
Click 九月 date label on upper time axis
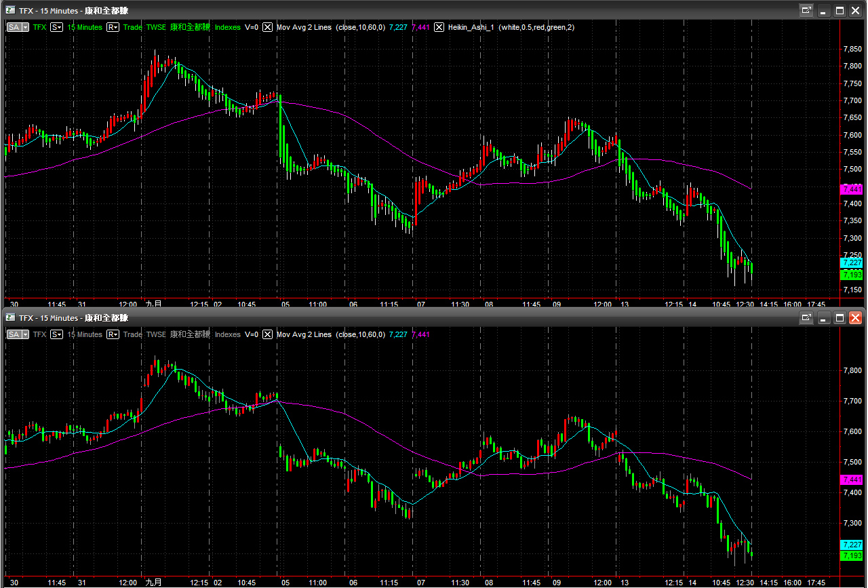pos(154,305)
